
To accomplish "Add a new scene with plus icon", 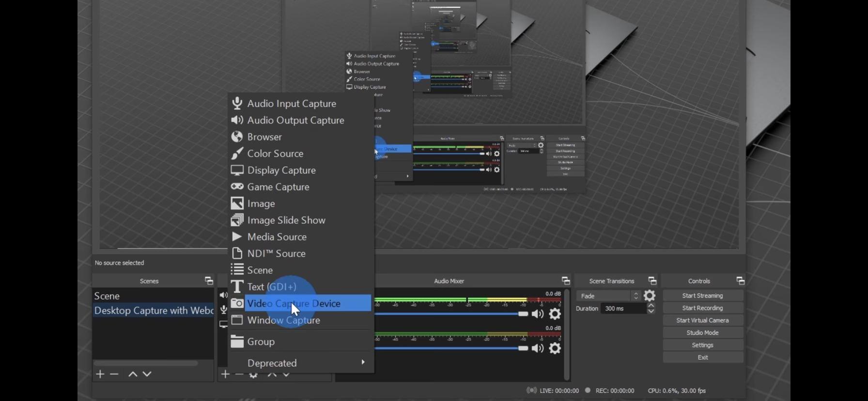I will [100, 374].
